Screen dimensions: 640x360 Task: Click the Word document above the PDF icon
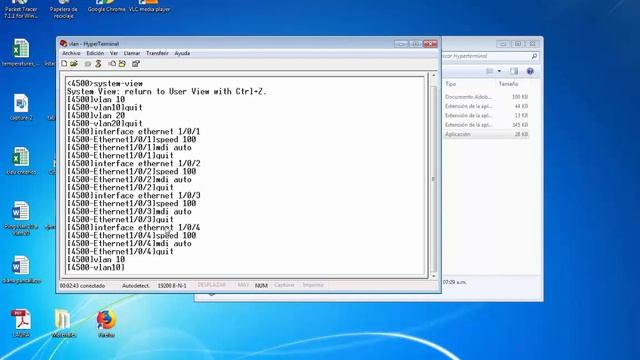point(21,269)
